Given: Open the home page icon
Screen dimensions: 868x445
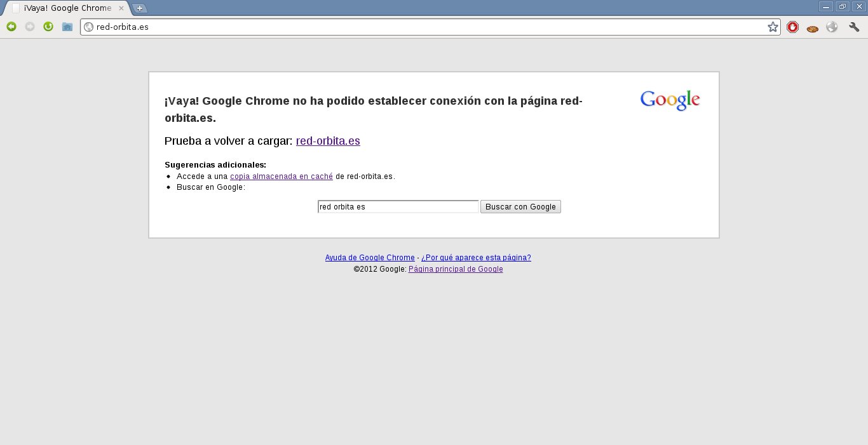Looking at the screenshot, I should point(67,27).
